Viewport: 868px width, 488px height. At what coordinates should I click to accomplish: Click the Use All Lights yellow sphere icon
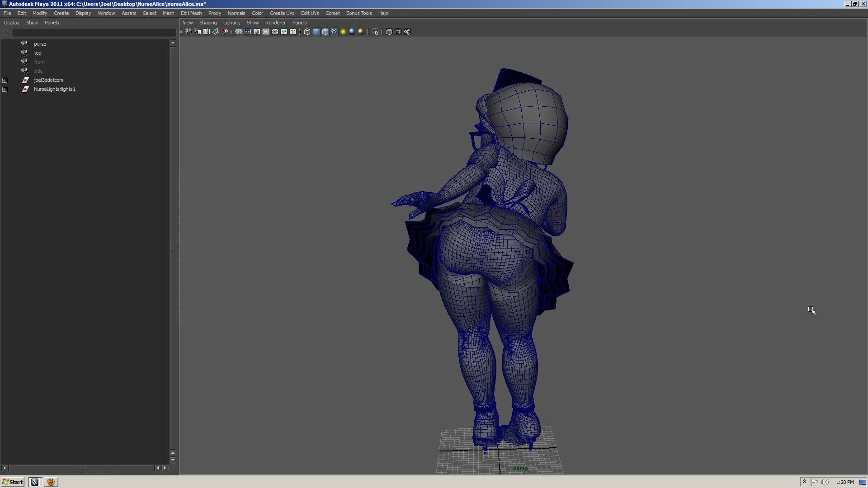[343, 32]
